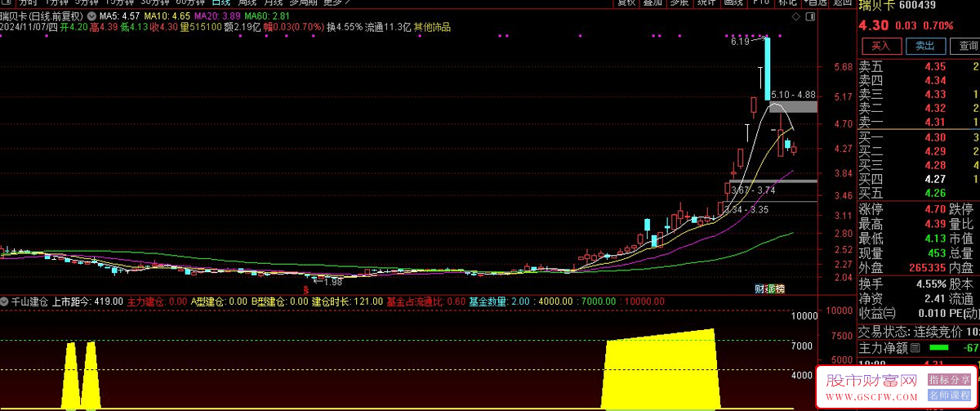Click the 6.19 high price marker
This screenshot has height=411, width=980.
tap(740, 41)
